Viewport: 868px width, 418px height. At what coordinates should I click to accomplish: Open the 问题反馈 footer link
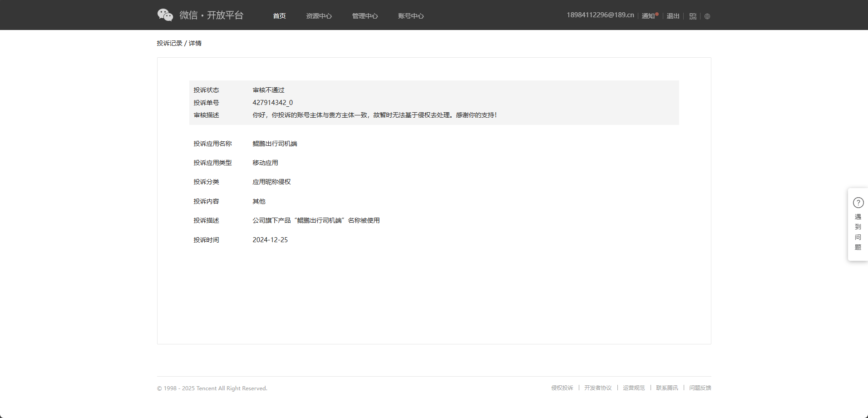pos(700,388)
